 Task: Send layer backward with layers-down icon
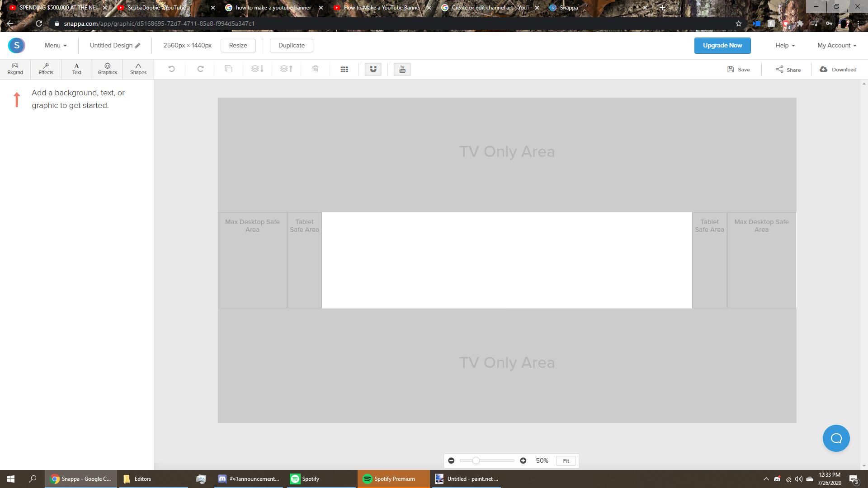pos(257,69)
